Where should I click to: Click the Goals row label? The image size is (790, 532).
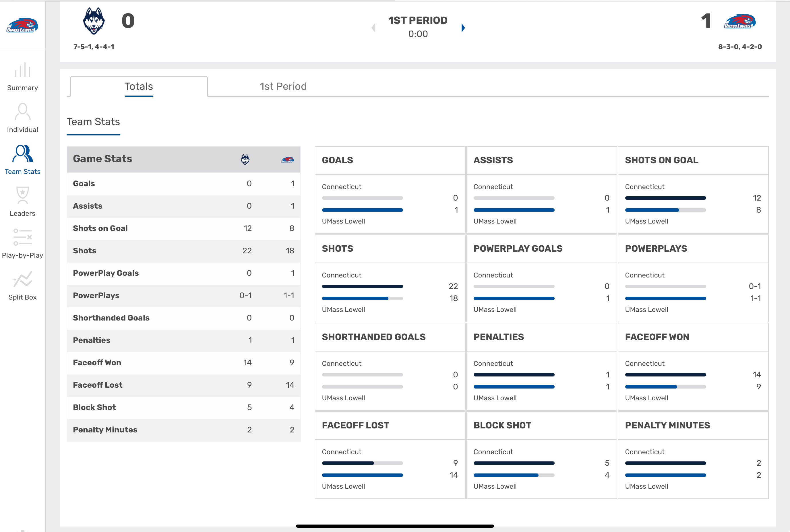pos(84,184)
